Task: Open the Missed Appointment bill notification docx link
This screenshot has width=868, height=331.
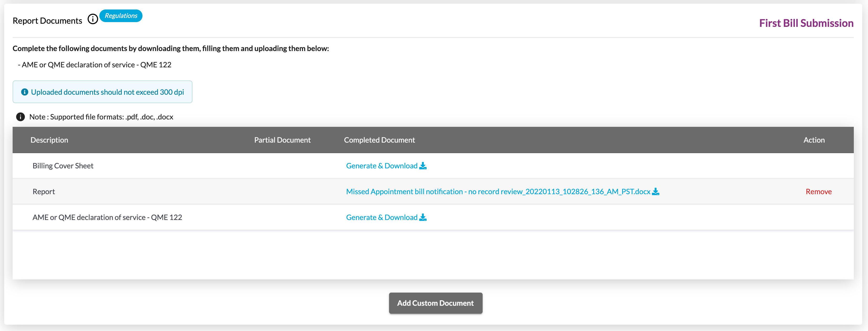Action: 498,192
